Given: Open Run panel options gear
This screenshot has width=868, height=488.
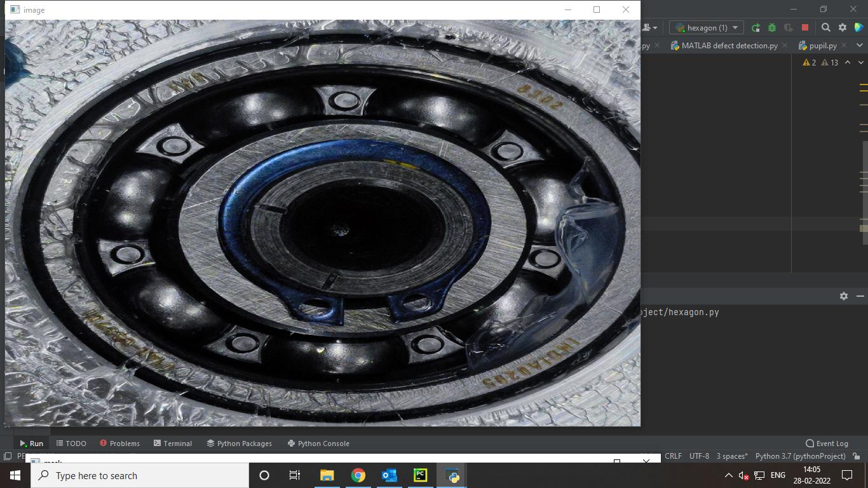Looking at the screenshot, I should (844, 296).
